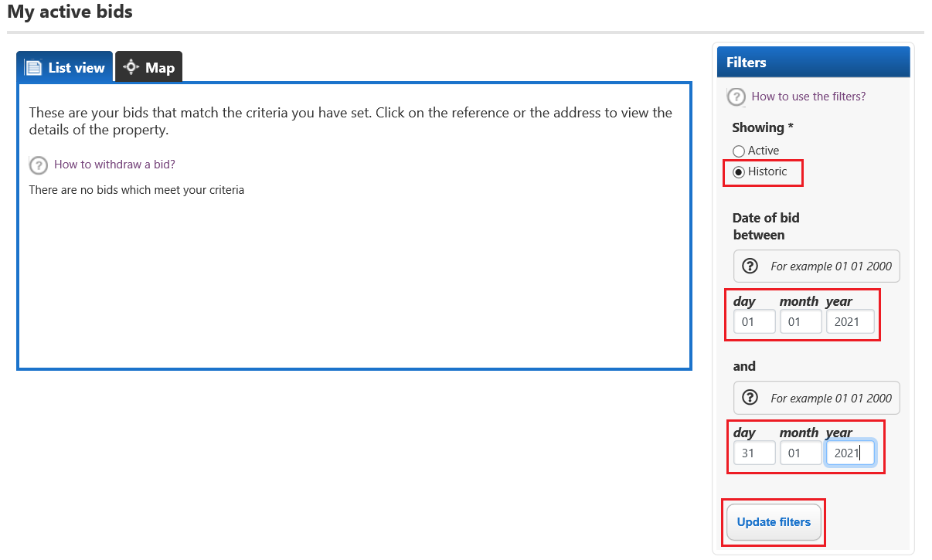The height and width of the screenshot is (560, 932).
Task: Open the How to withdraw a bid link
Action: coord(114,165)
